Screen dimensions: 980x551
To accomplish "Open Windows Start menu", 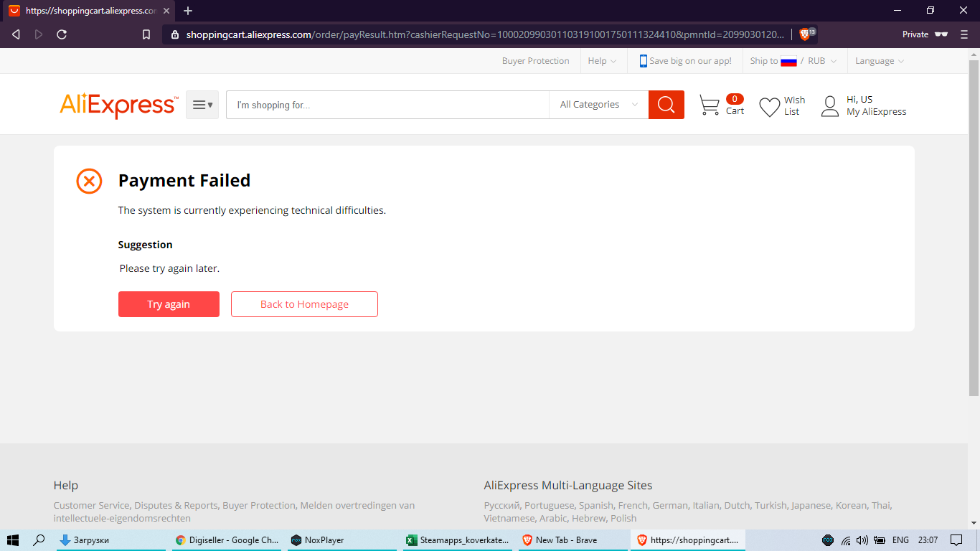I will (x=13, y=540).
